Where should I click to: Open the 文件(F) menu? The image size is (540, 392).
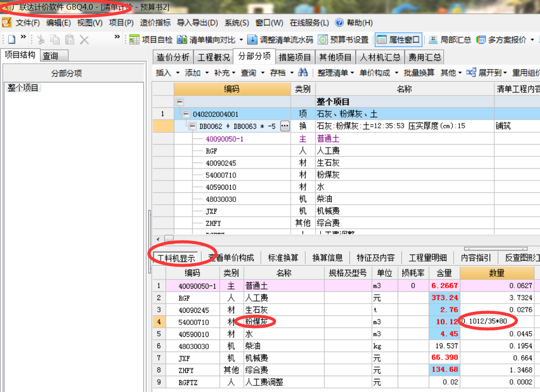(x=28, y=23)
